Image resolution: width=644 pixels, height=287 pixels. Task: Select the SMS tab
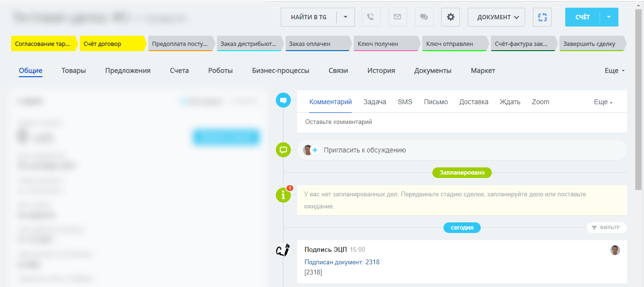click(405, 102)
